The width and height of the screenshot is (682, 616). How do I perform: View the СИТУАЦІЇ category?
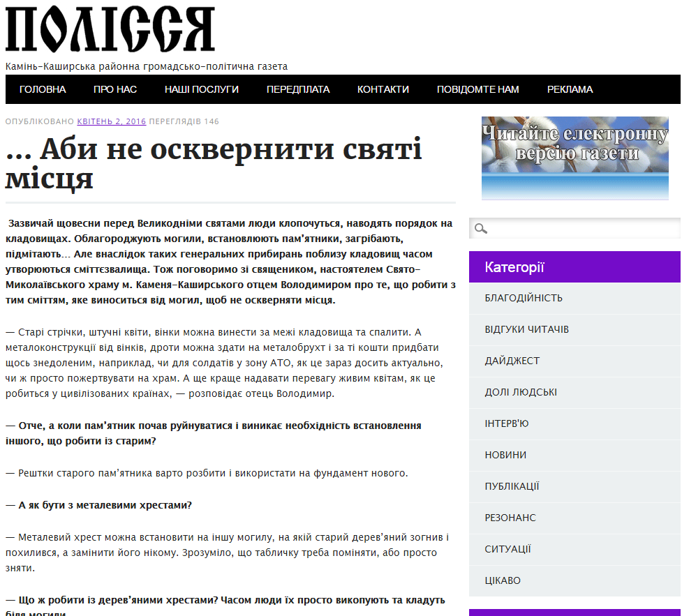(x=507, y=549)
